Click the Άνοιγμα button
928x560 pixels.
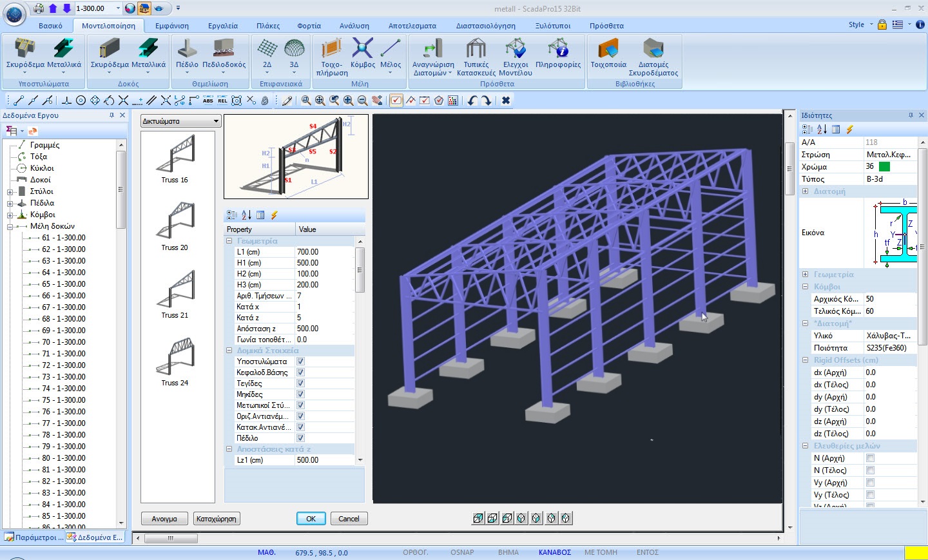pyautogui.click(x=164, y=519)
